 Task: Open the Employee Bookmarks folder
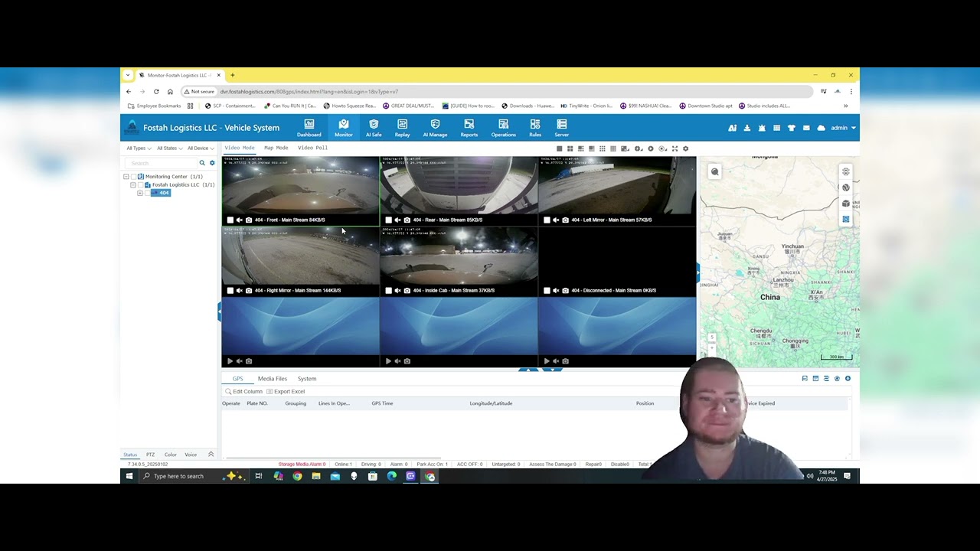[155, 106]
